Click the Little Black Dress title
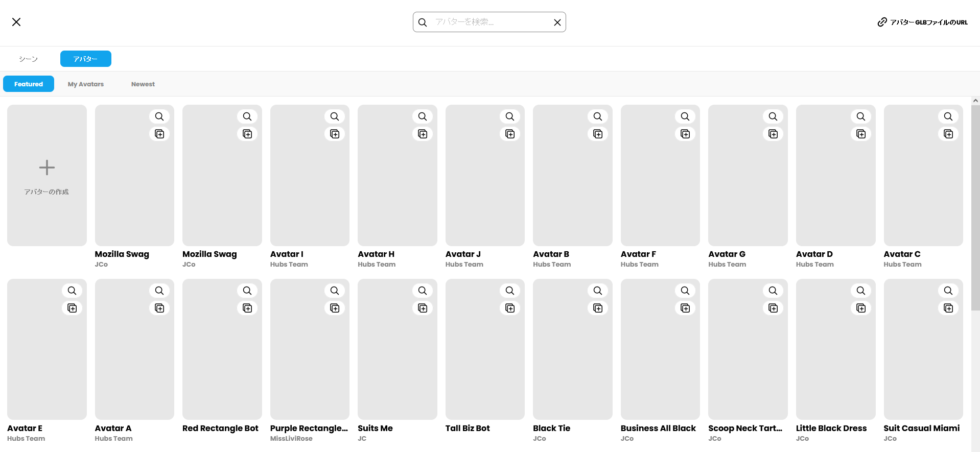 831,428
